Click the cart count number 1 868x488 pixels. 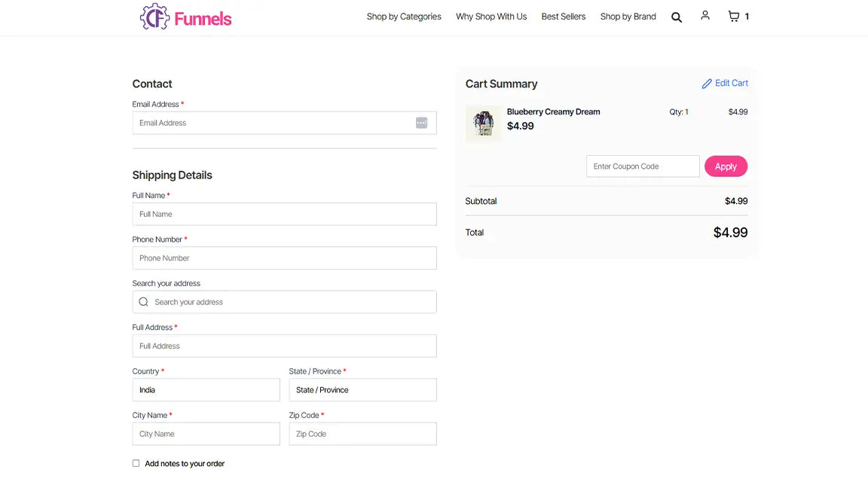click(747, 17)
